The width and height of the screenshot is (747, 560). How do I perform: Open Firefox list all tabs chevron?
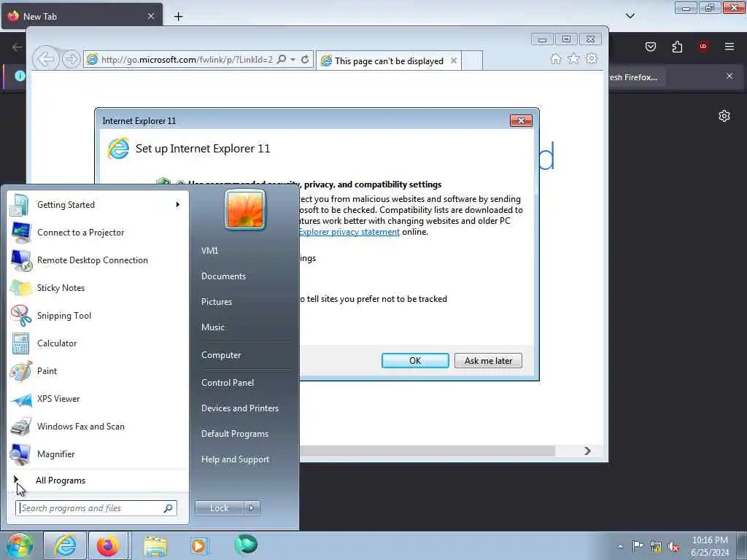tap(630, 16)
